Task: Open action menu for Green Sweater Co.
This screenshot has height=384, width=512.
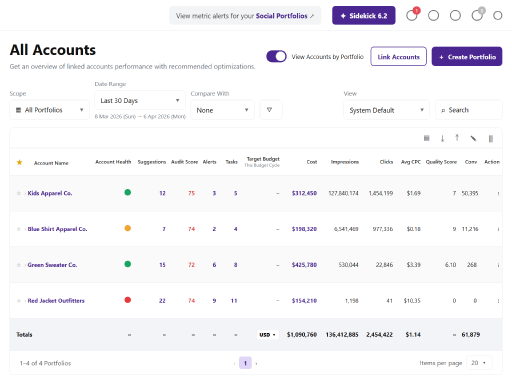Action: tap(498, 265)
